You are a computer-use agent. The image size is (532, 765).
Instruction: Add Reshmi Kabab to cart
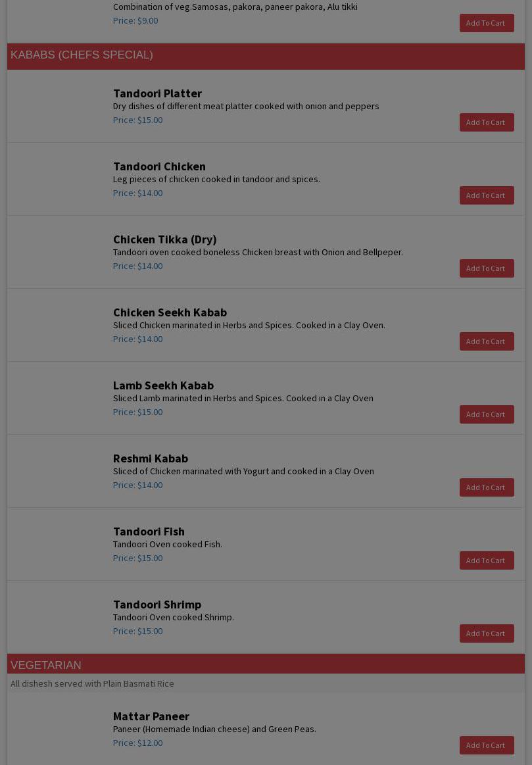click(486, 487)
